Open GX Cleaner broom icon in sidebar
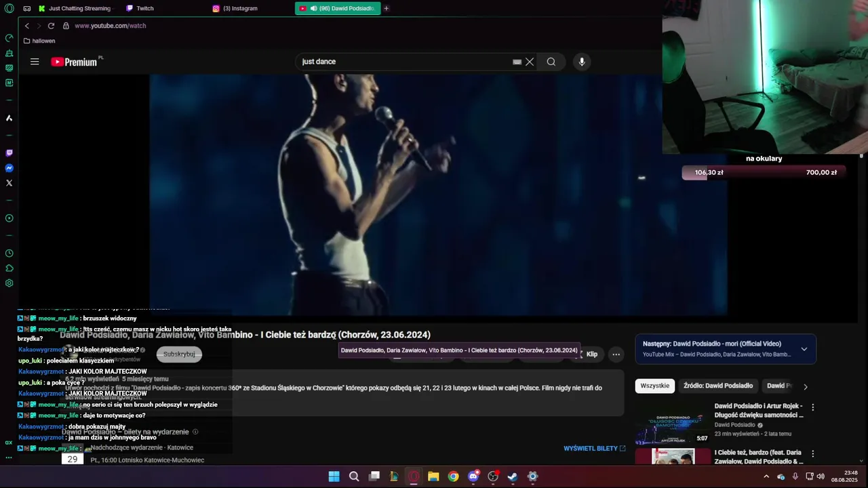The width and height of the screenshot is (868, 488). [x=9, y=53]
